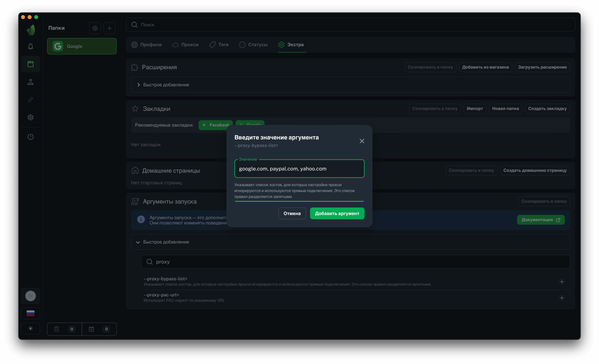This screenshot has width=599, height=364.
Task: Switch to the Теги tab
Action: (x=219, y=45)
